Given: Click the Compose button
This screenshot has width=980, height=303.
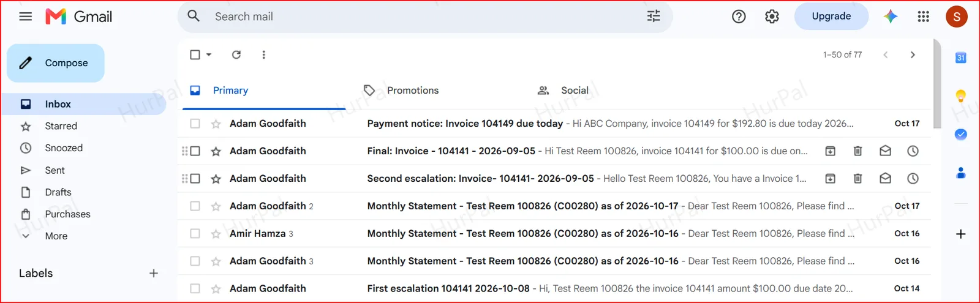Looking at the screenshot, I should click(x=56, y=63).
